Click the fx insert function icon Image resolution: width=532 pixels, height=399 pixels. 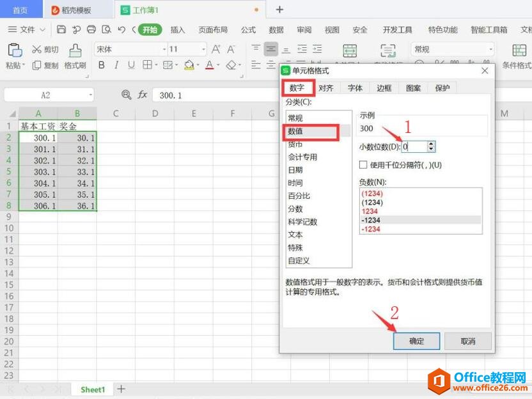coord(142,95)
